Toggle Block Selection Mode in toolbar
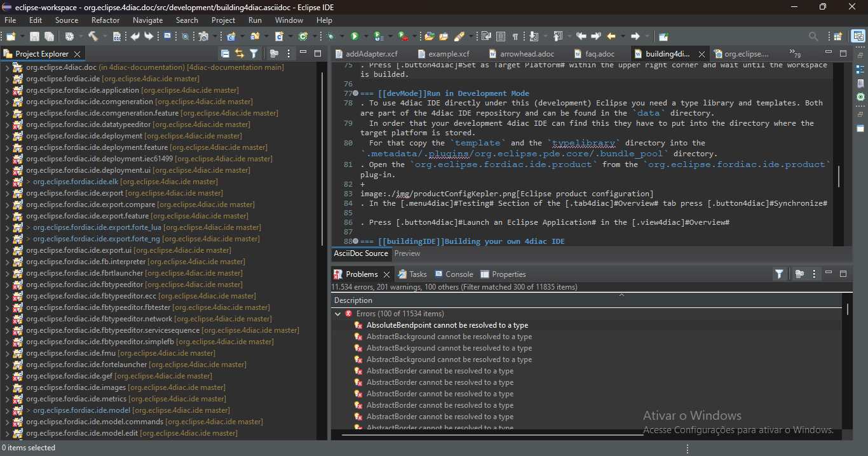This screenshot has width=868, height=456. click(x=501, y=37)
